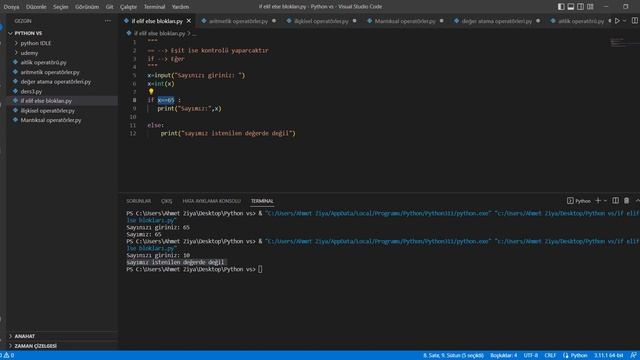Viewport: 640px width, 360px height.
Task: Click line number 12 in the gutter
Action: pyautogui.click(x=133, y=133)
